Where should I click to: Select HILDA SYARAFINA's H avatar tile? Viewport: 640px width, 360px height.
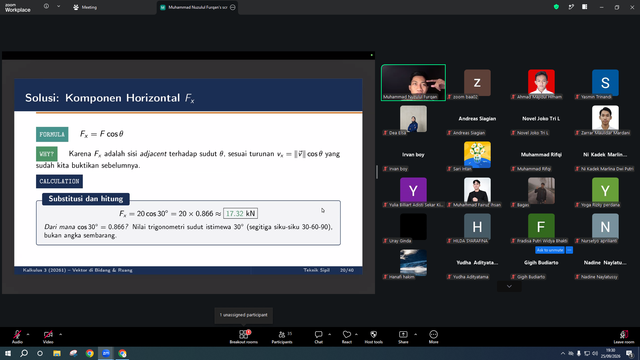pos(477,227)
